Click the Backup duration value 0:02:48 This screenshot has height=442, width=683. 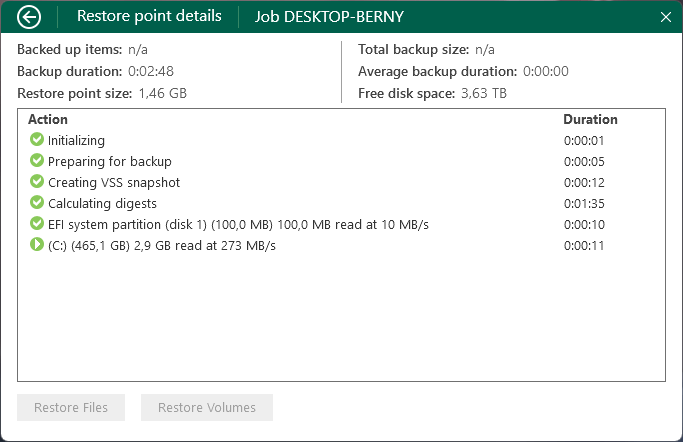151,71
